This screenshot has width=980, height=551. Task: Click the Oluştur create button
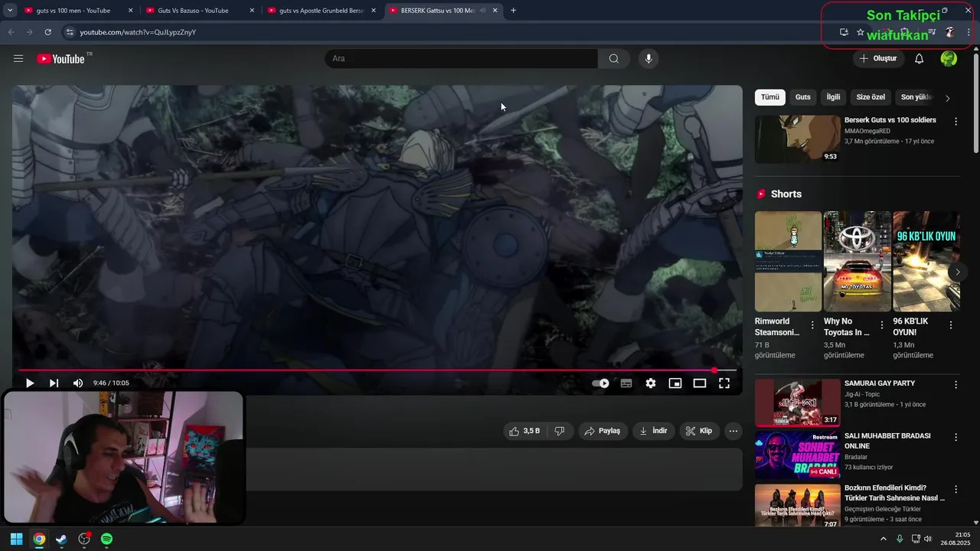tap(878, 59)
